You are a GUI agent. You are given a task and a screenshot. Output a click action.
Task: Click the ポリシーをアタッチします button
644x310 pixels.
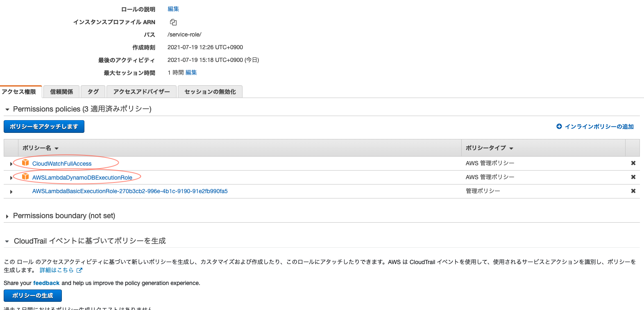44,126
